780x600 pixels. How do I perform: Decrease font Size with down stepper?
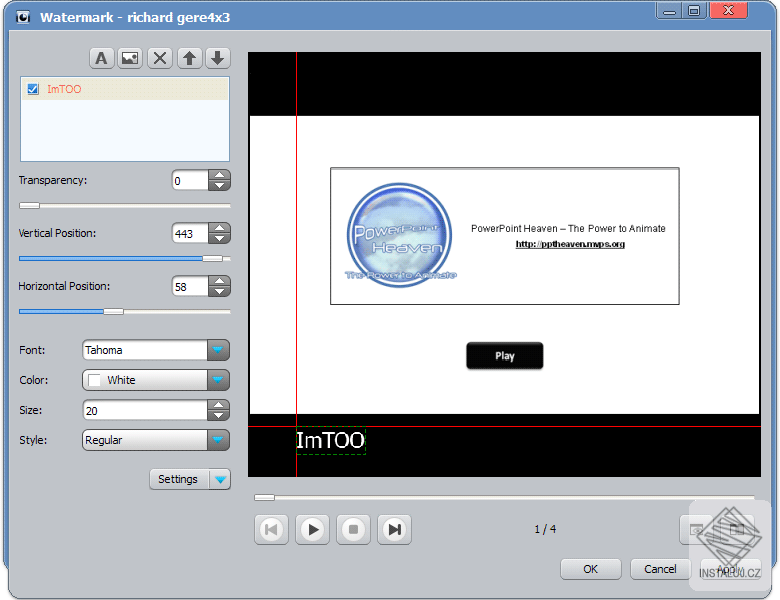(218, 415)
